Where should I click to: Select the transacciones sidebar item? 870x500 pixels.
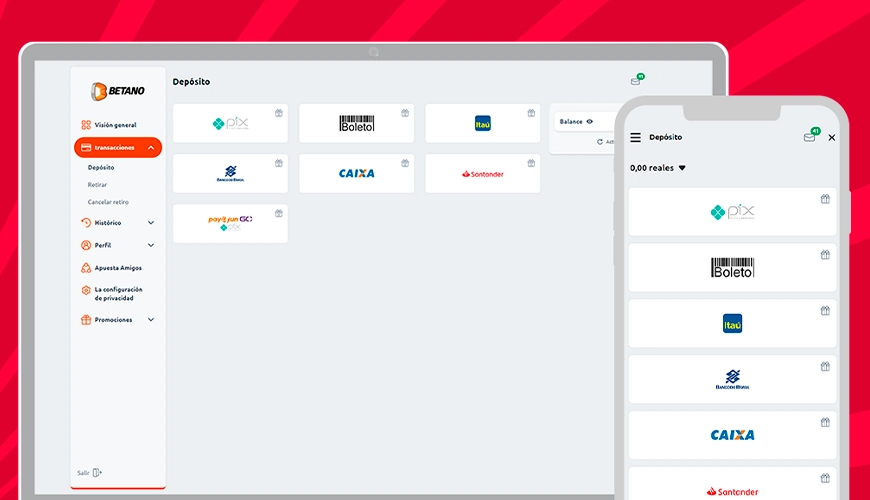tap(118, 148)
